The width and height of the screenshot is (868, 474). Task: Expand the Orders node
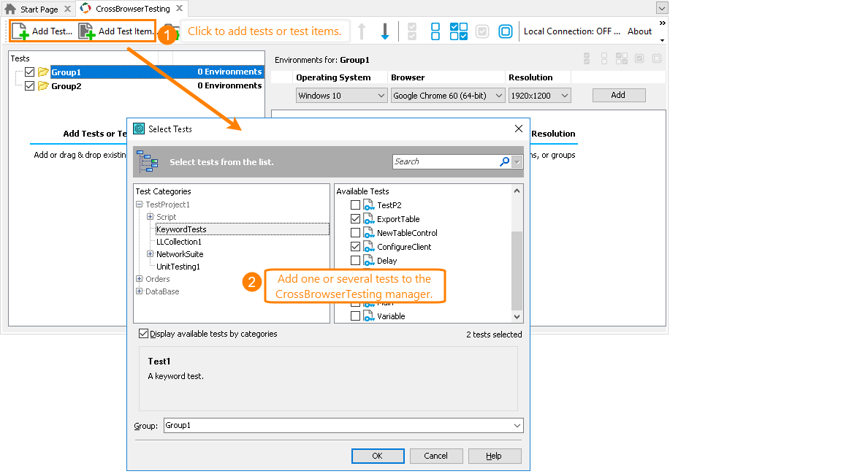click(x=140, y=279)
